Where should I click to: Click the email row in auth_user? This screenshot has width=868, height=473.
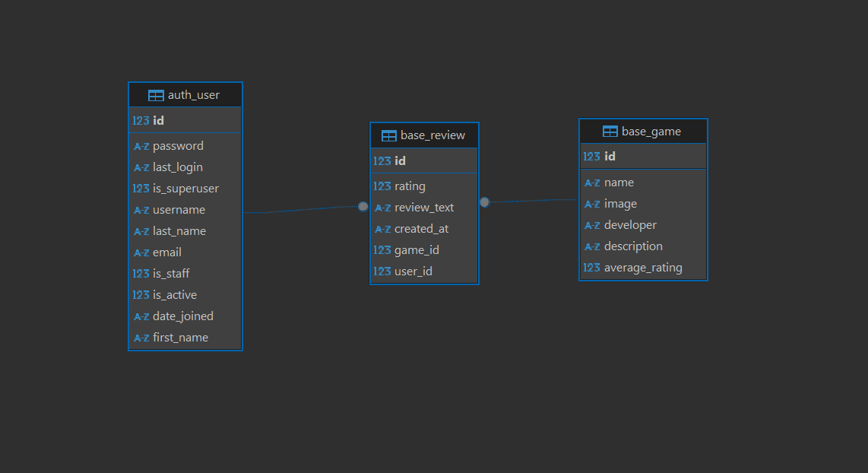[167, 252]
